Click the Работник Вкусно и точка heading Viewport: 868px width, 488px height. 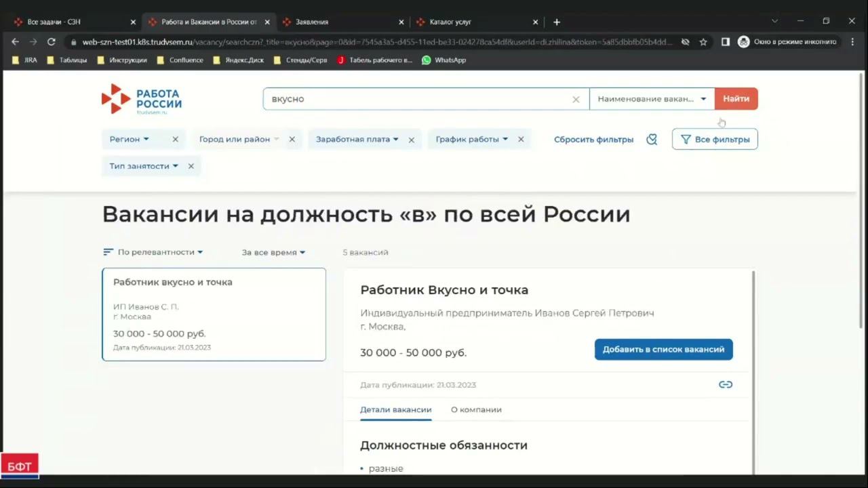tap(444, 290)
